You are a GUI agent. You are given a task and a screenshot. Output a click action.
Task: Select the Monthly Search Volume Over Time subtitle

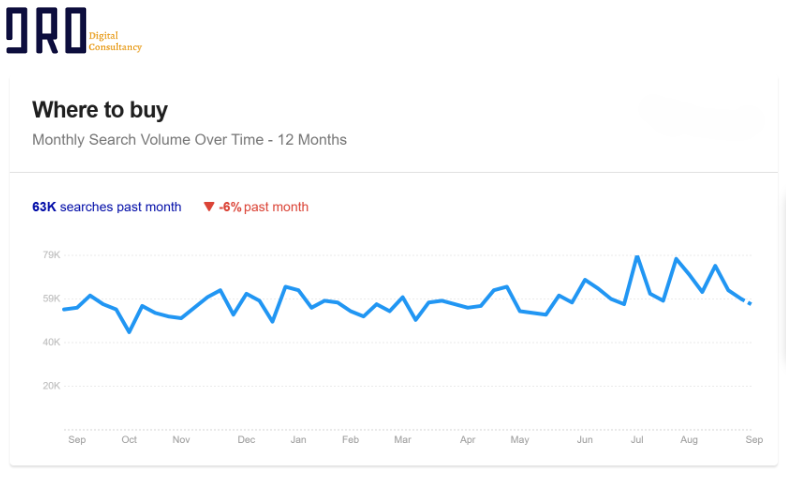pos(189,140)
